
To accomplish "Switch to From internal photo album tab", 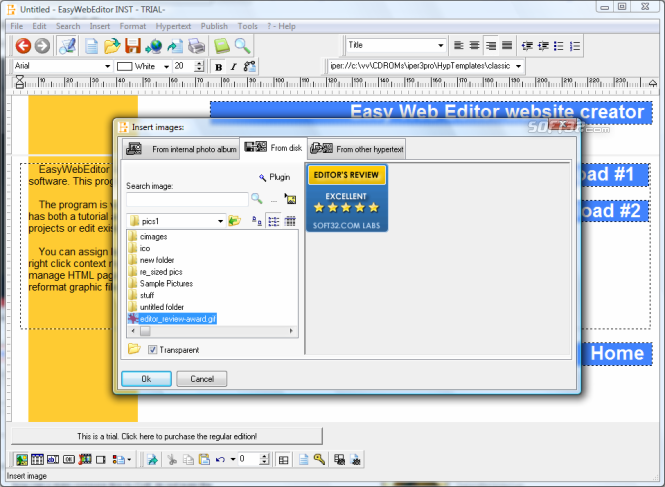I will (181, 149).
